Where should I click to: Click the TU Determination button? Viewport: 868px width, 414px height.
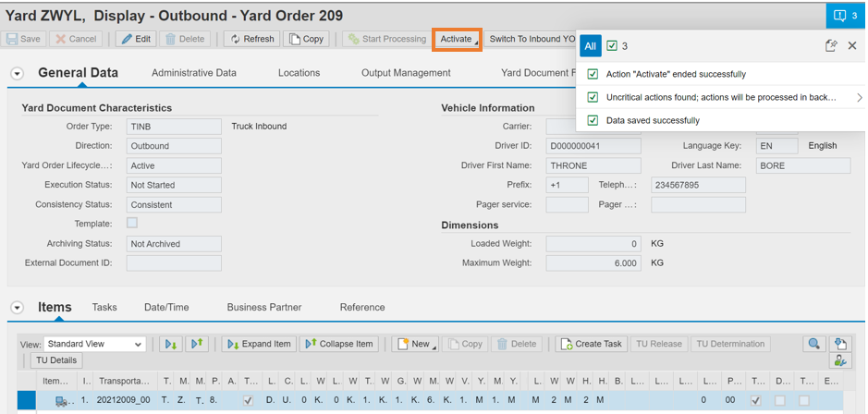pyautogui.click(x=730, y=344)
